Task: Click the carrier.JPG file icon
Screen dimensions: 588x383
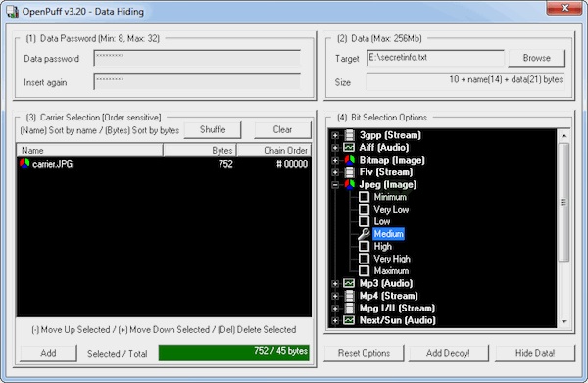Action: [x=24, y=164]
